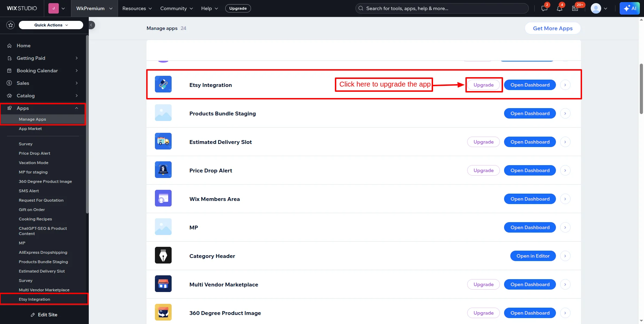Click the Get More Apps button

pyautogui.click(x=552, y=29)
